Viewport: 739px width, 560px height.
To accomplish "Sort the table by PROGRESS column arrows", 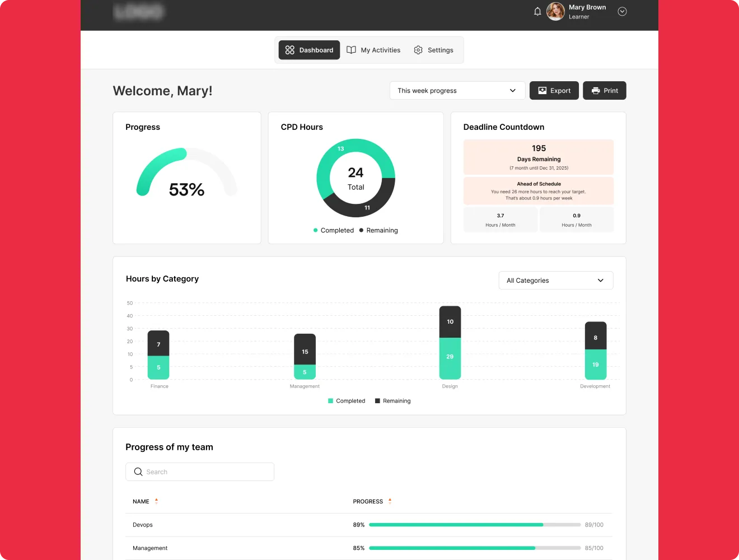I will click(x=390, y=501).
